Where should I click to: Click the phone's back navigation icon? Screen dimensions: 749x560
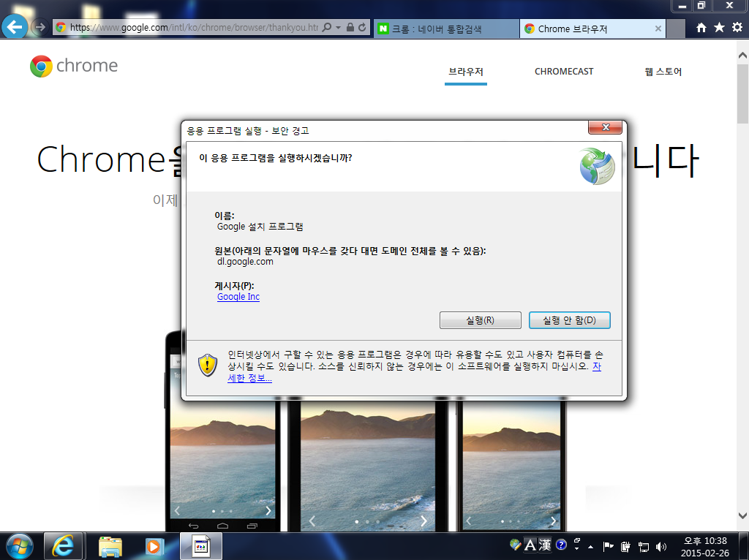(193, 526)
